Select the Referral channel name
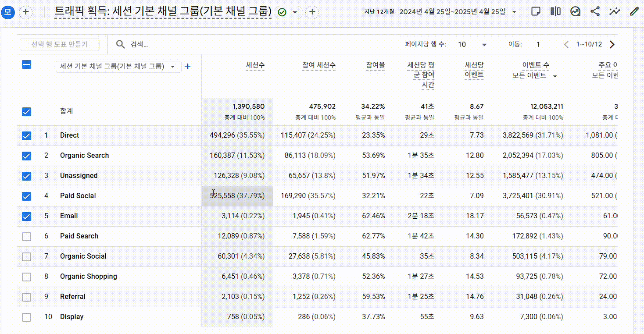Viewport: 644px width, 334px height. tap(73, 297)
